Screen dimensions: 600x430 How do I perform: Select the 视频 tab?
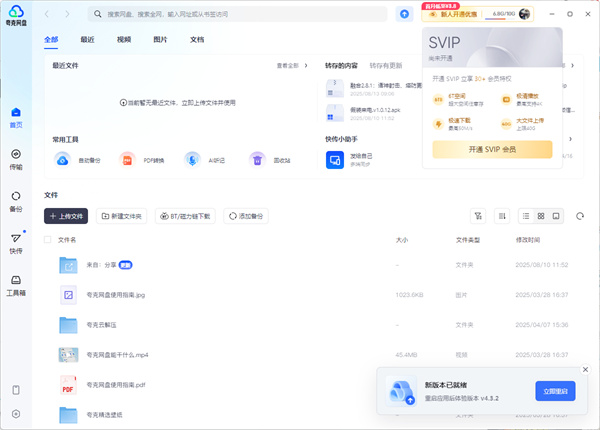124,40
